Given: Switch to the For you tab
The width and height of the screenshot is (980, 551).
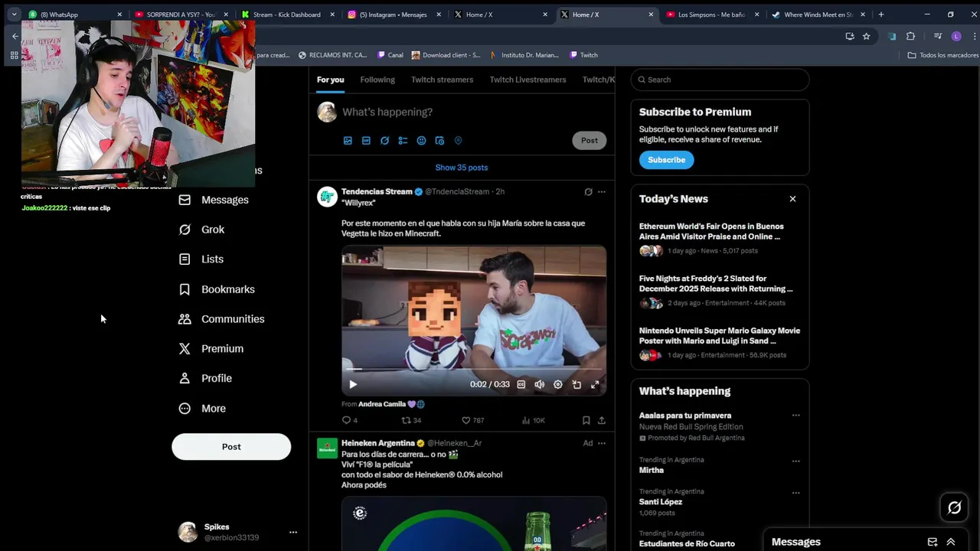Looking at the screenshot, I should click(331, 80).
